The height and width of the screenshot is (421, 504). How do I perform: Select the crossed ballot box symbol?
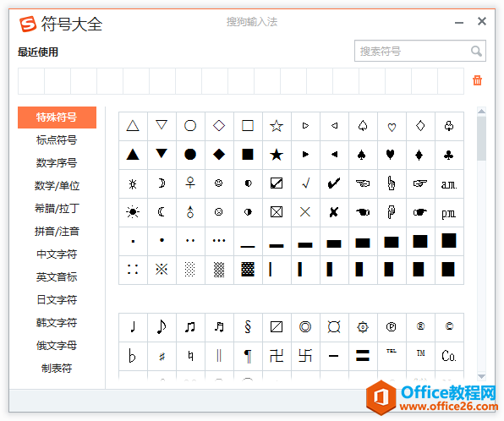[277, 212]
